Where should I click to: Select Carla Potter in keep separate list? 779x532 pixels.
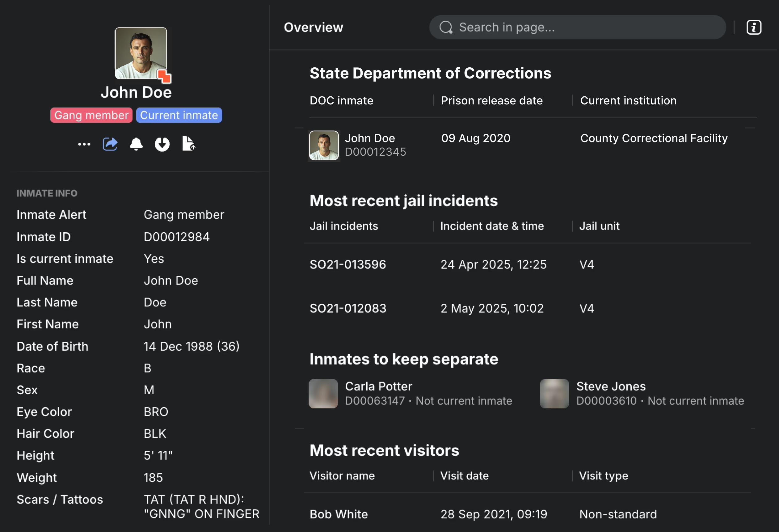point(378,386)
